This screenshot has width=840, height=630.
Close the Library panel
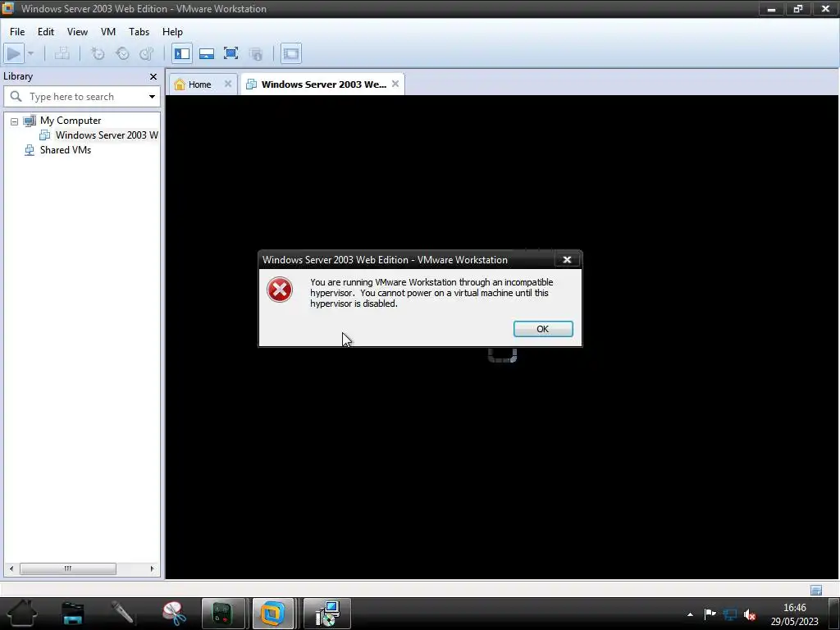153,76
